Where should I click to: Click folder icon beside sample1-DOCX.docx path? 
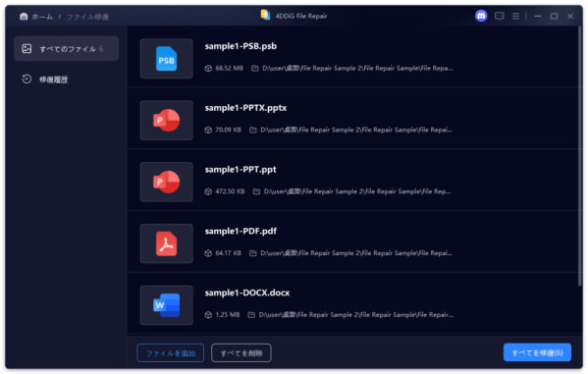point(251,315)
